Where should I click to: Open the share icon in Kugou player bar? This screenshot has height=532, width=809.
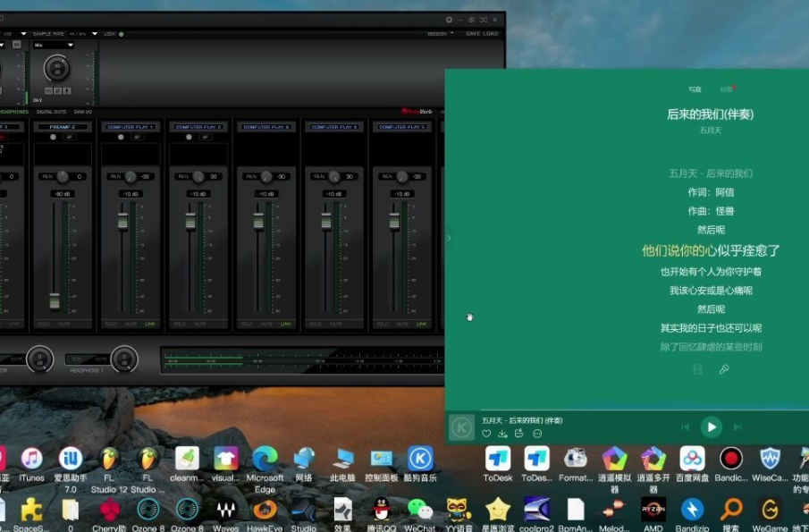519,434
